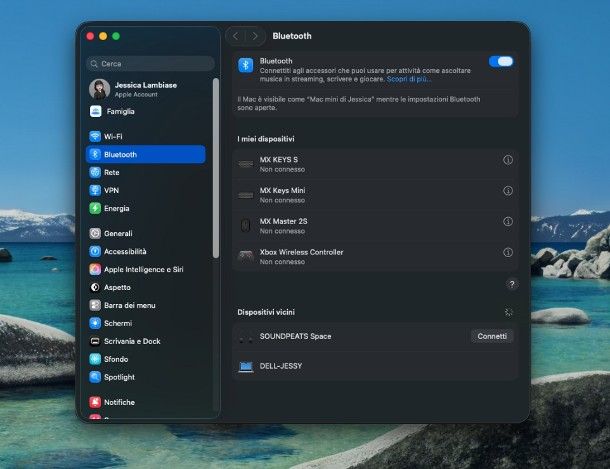Click the Dispositivi vicini heading
This screenshot has width=610, height=469.
point(266,312)
